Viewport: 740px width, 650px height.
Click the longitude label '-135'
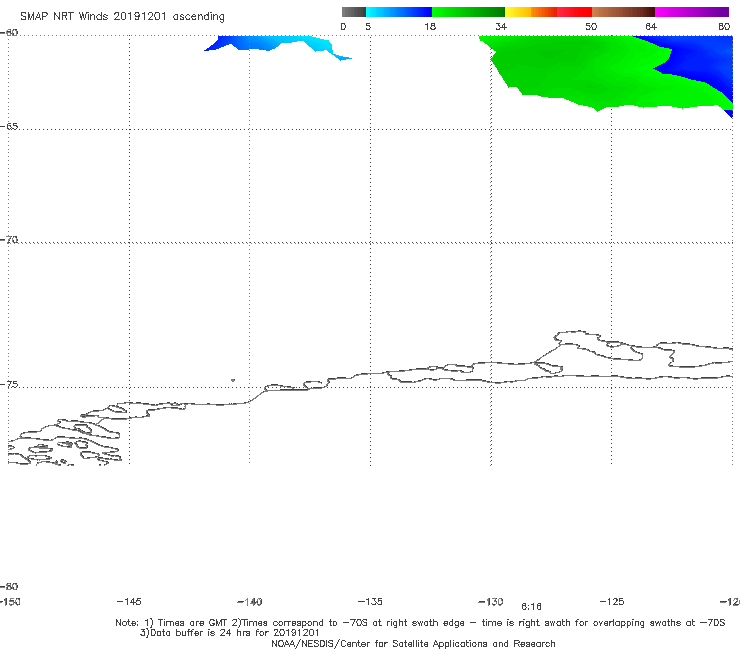point(370,601)
